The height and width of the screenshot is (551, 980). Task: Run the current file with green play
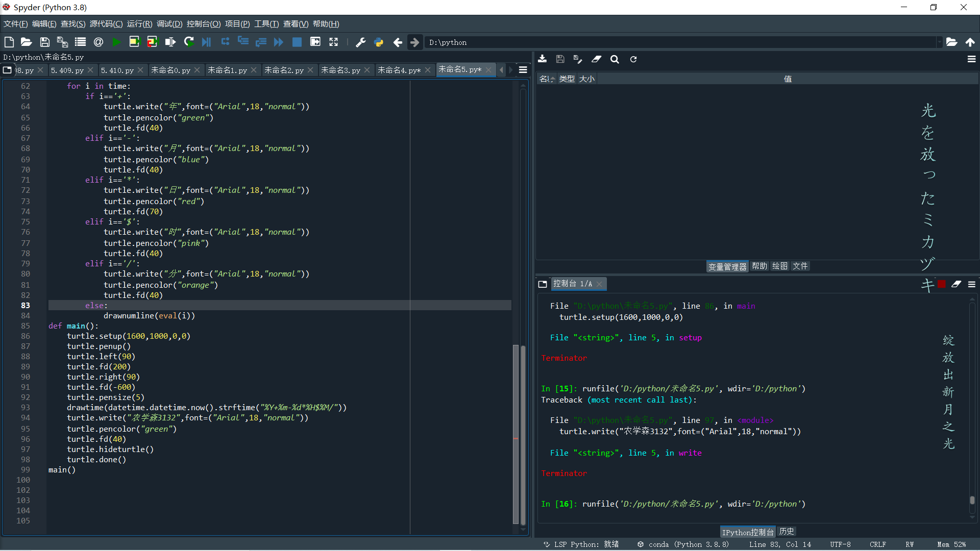click(116, 42)
